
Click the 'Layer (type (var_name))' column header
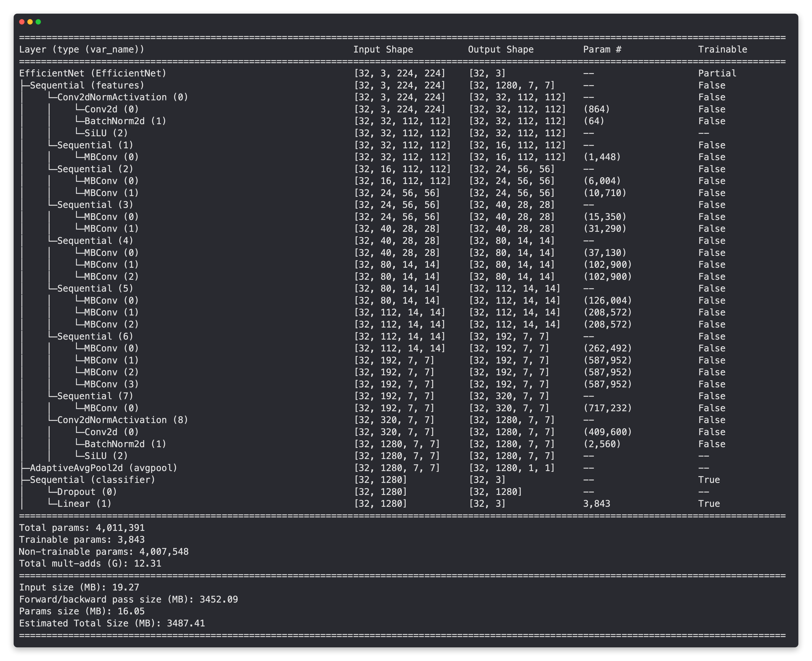click(82, 50)
